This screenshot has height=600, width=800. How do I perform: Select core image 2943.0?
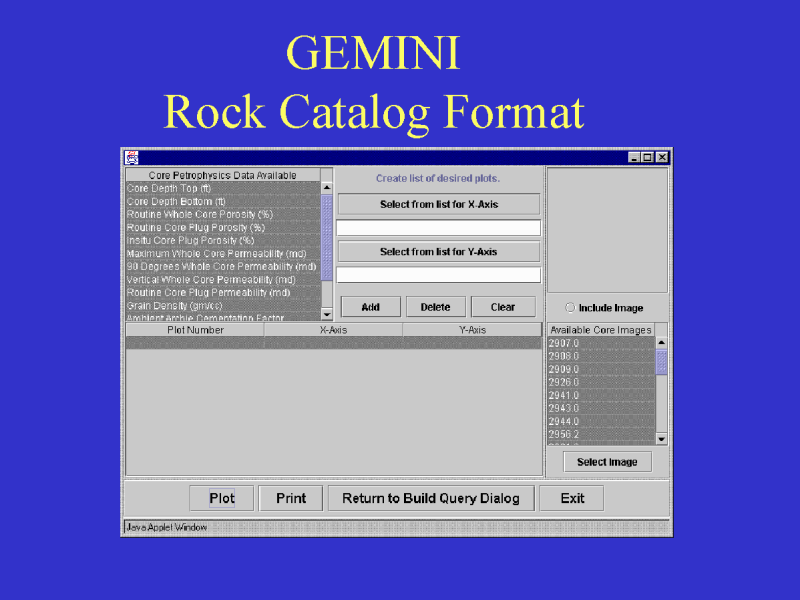point(602,408)
